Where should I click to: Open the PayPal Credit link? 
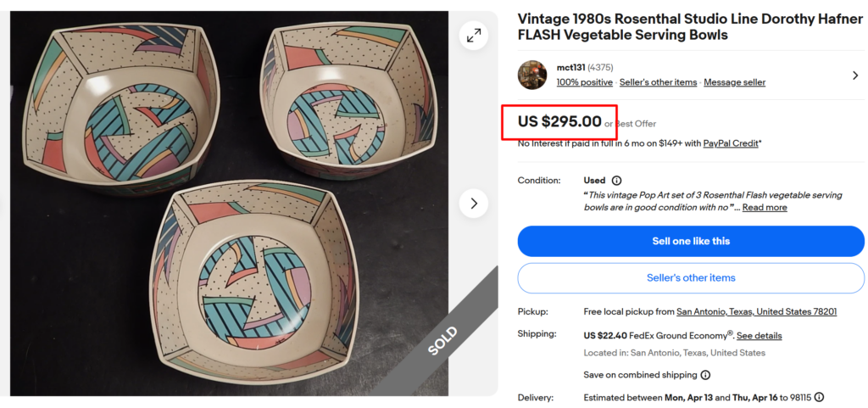point(731,143)
